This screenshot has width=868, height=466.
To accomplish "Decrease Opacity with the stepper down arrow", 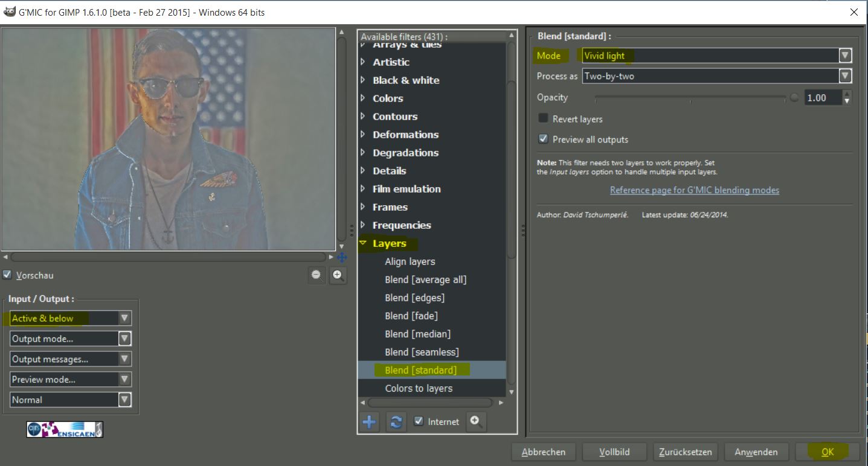I will (847, 101).
